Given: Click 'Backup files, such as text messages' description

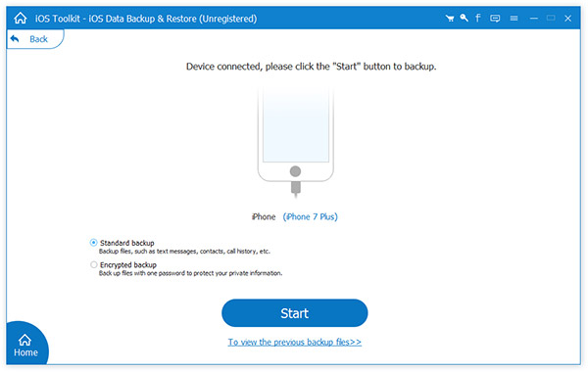Looking at the screenshot, I should (x=184, y=252).
